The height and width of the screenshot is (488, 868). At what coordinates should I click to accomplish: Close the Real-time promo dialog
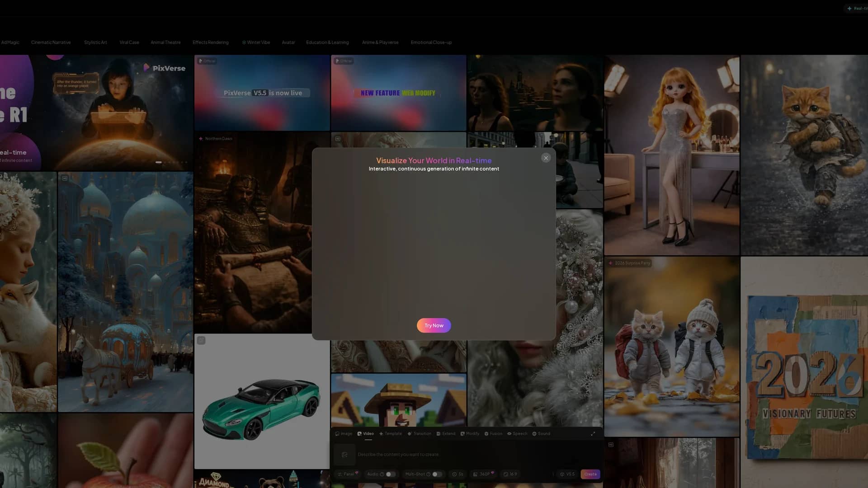click(546, 158)
